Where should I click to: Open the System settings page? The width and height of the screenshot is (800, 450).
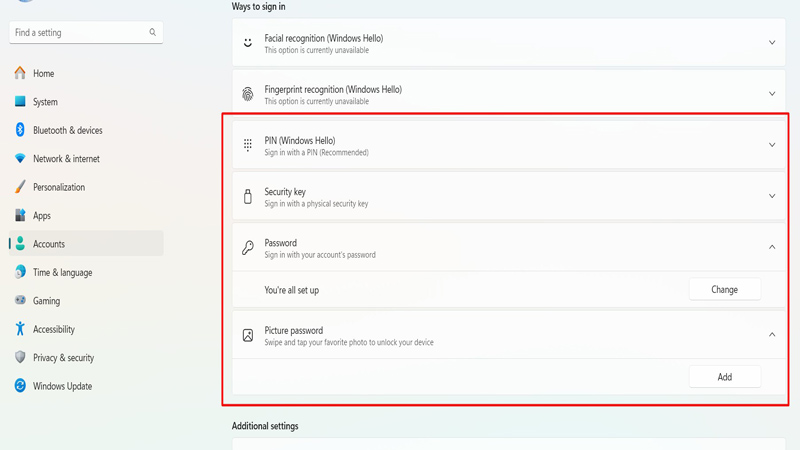(45, 102)
